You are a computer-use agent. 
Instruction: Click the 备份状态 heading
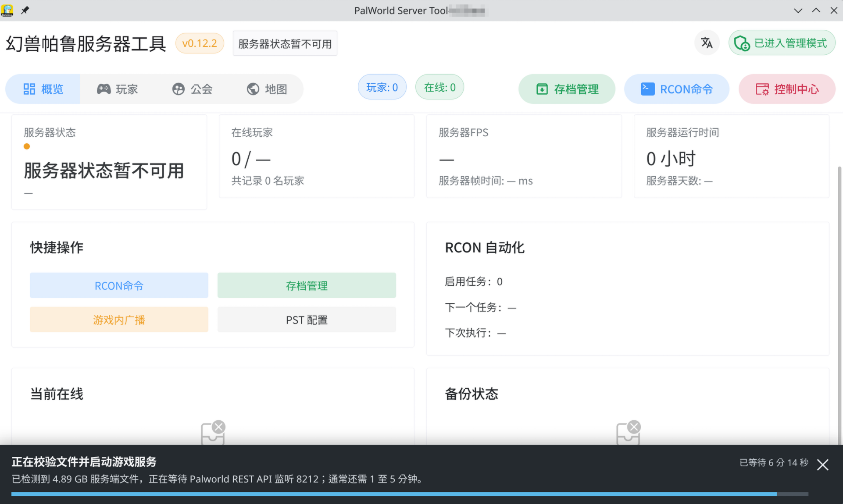pos(472,394)
